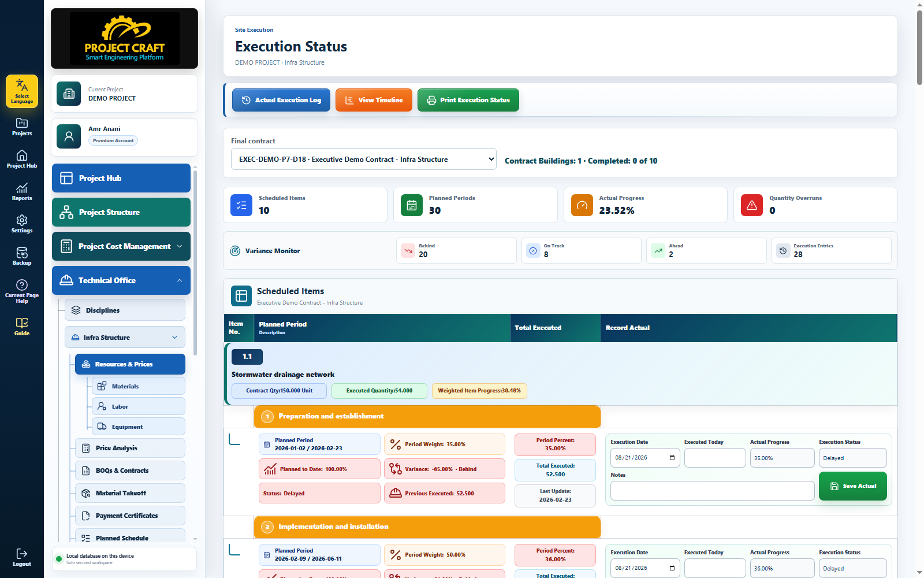The width and height of the screenshot is (924, 578).
Task: Open the Equipment sub-item
Action: point(139,427)
